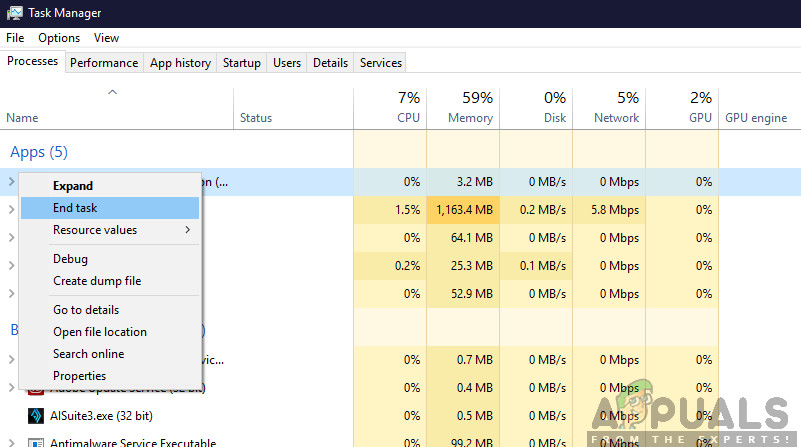Expand the selected app row with 3.2 MB
Image resolution: width=801 pixels, height=447 pixels.
pyautogui.click(x=11, y=181)
